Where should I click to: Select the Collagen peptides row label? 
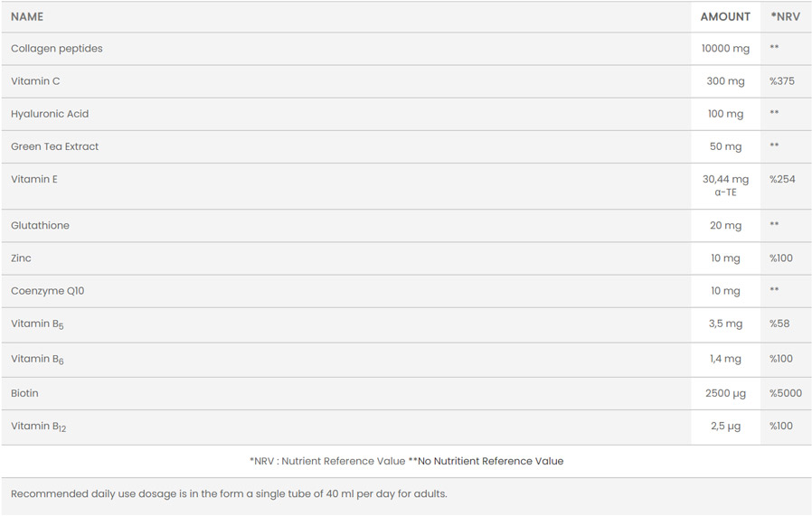(x=57, y=49)
